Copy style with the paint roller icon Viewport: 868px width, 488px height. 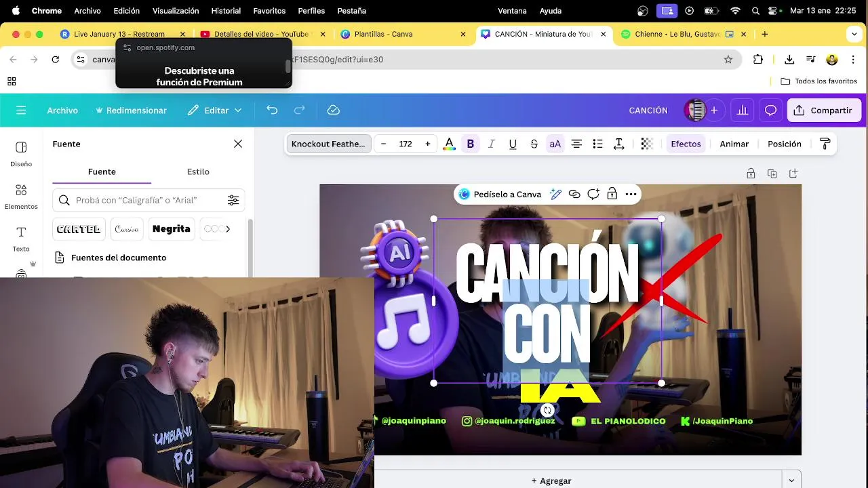pyautogui.click(x=825, y=144)
